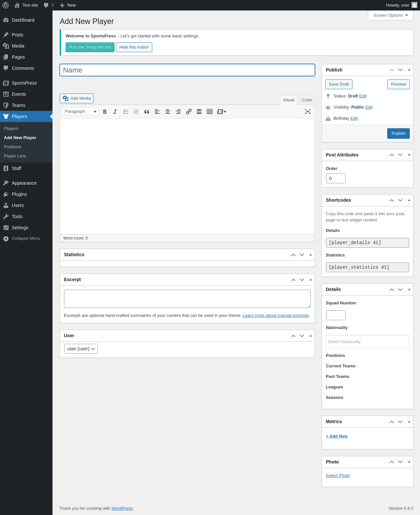
Task: Toggle the editor toolbar kitchen sink
Action: pos(210,112)
